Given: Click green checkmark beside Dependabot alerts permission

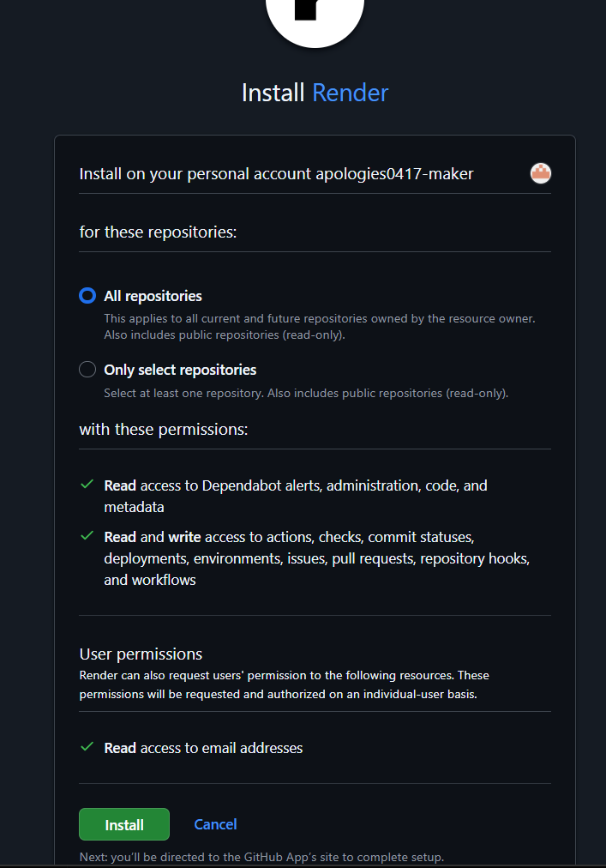Looking at the screenshot, I should point(87,485).
